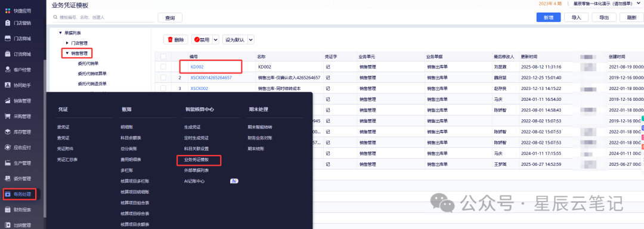Select 期末结账 in the menu
Screen dimensions: 644x229
point(255,148)
